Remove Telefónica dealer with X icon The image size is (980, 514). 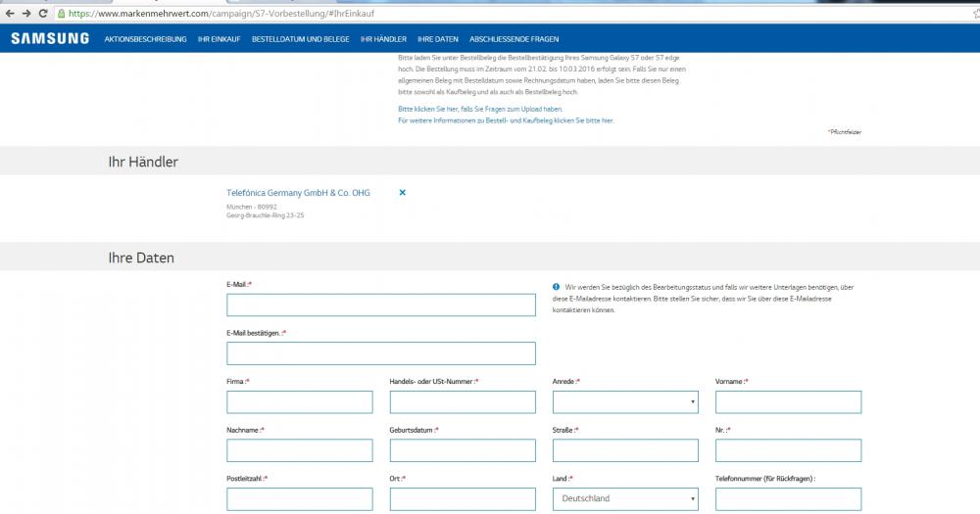tap(402, 193)
